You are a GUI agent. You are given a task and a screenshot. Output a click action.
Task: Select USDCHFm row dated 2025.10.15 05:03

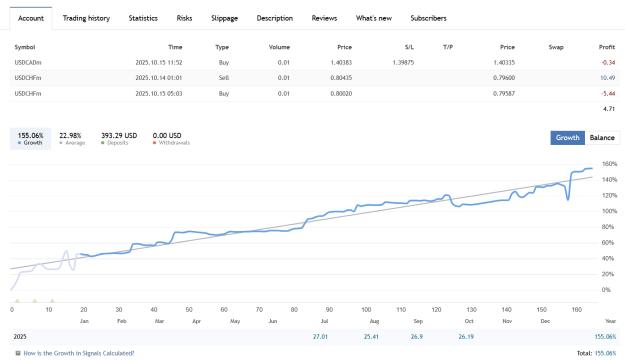[314, 94]
